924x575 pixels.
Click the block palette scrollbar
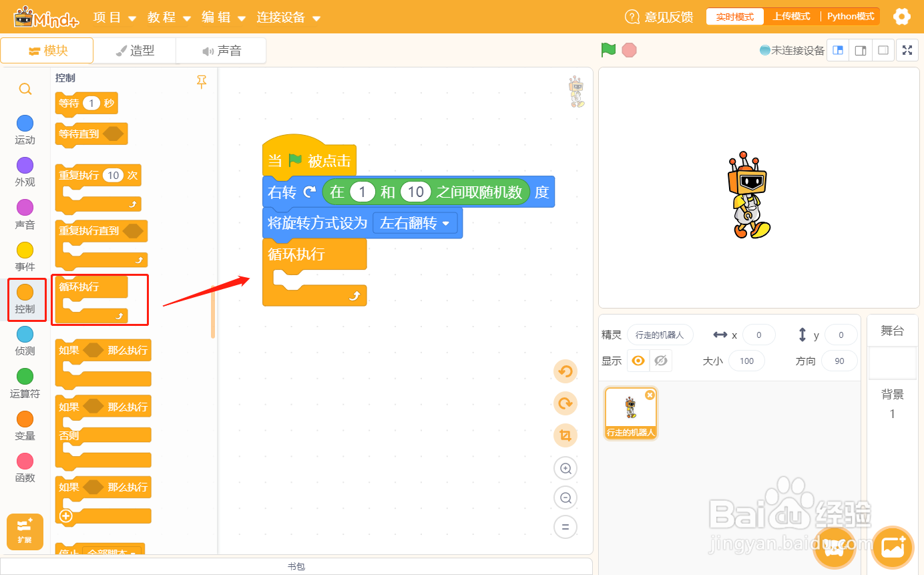coord(213,312)
